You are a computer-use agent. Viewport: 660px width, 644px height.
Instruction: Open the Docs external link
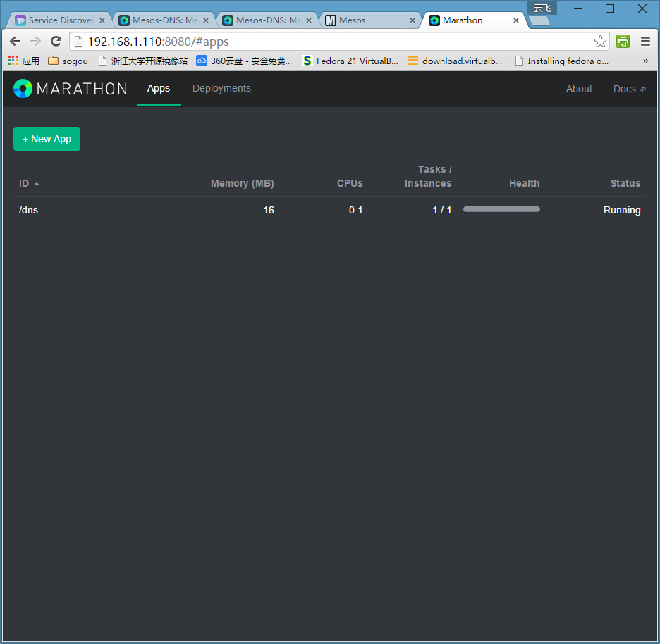click(x=629, y=89)
